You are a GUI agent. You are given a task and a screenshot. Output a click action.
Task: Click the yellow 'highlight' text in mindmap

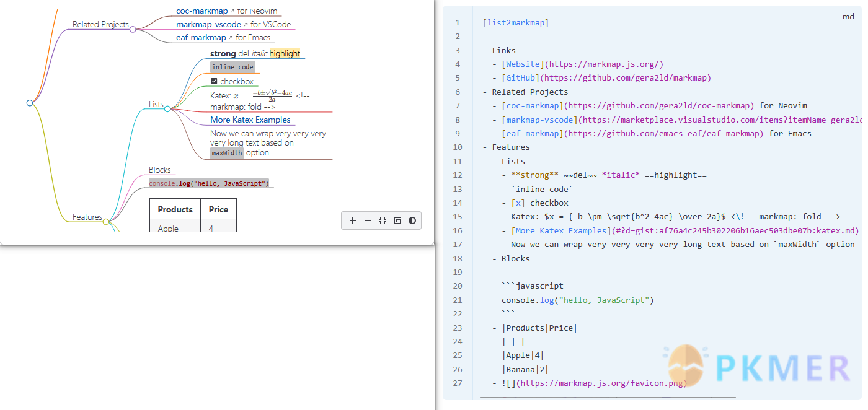point(285,53)
